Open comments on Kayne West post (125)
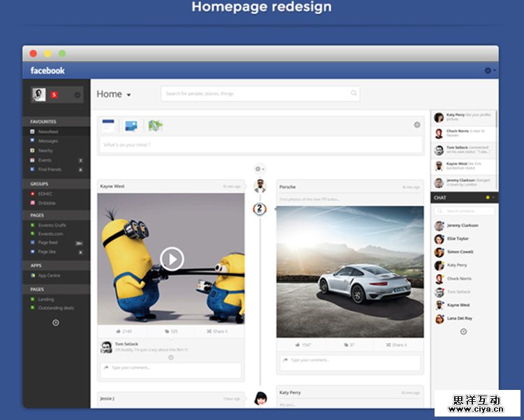The image size is (524, 420). [x=171, y=331]
